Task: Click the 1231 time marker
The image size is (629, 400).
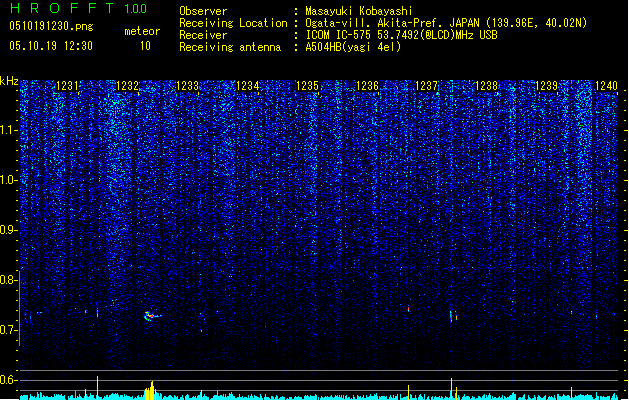Action: pos(67,86)
